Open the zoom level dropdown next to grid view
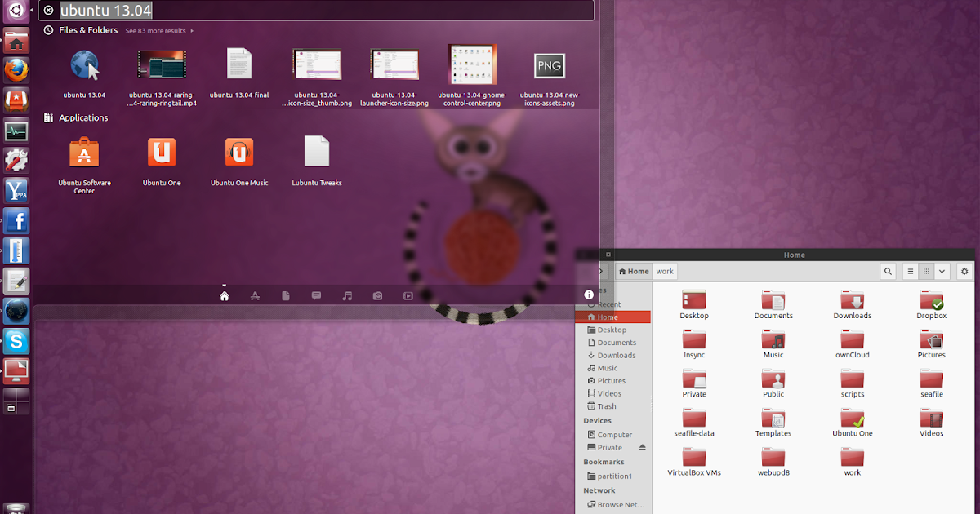980x514 pixels. [x=942, y=271]
